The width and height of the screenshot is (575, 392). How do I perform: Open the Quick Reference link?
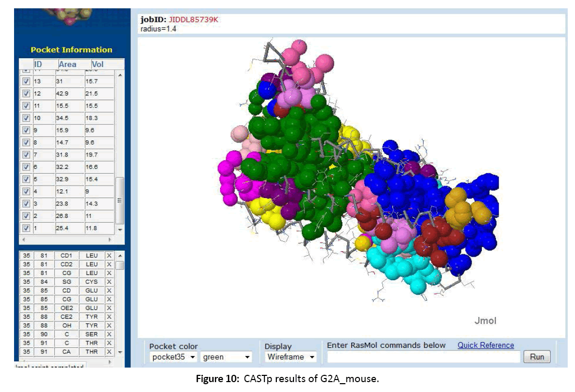[485, 345]
